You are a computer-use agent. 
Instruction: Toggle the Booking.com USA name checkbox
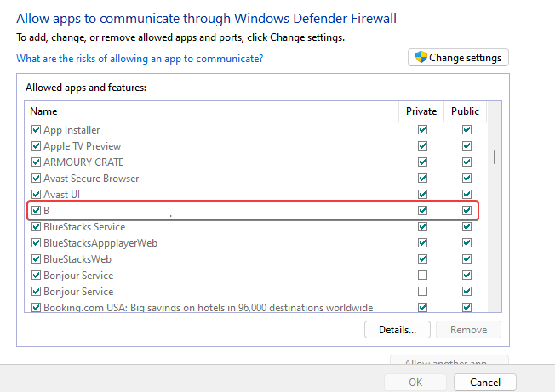pyautogui.click(x=36, y=307)
